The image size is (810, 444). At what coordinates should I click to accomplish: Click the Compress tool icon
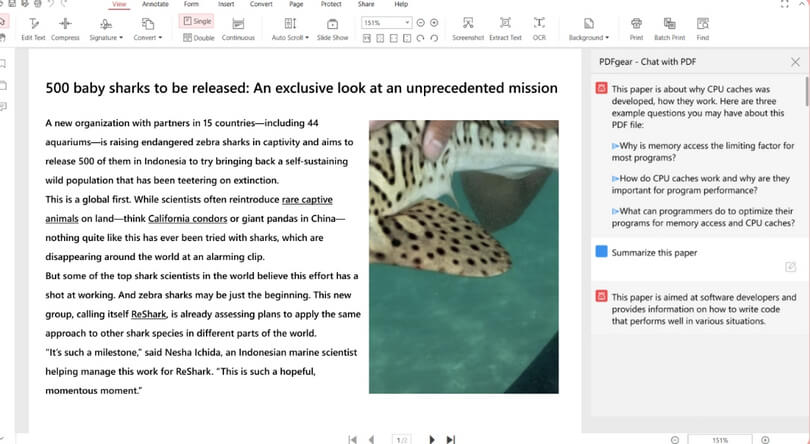[x=65, y=23]
